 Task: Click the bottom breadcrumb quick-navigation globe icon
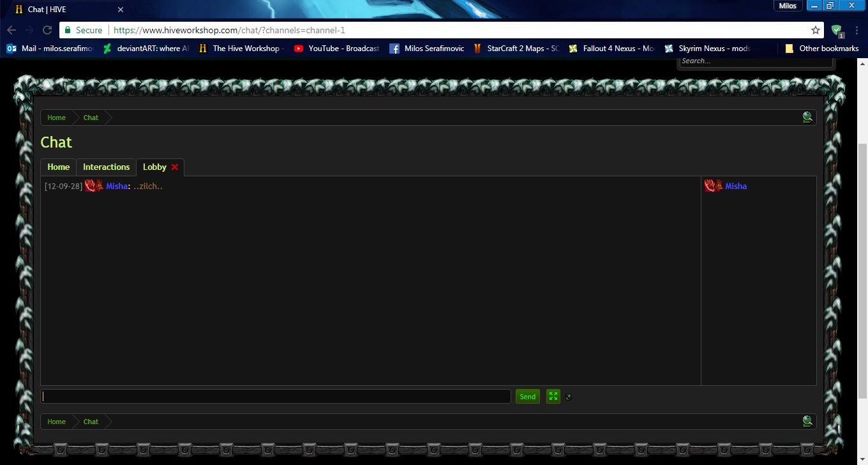807,422
